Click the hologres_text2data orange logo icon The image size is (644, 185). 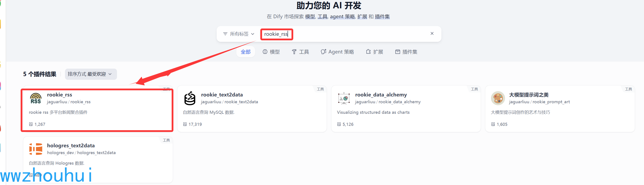[x=36, y=149]
